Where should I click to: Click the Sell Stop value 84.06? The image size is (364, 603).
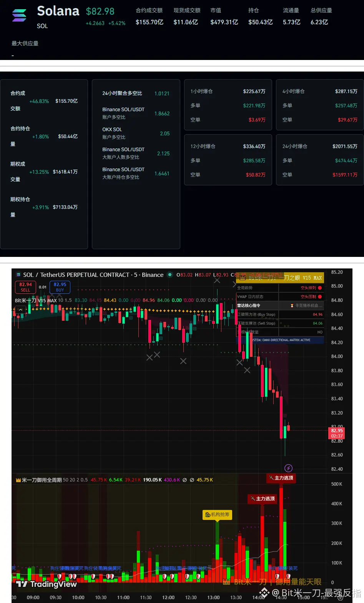coord(317,323)
